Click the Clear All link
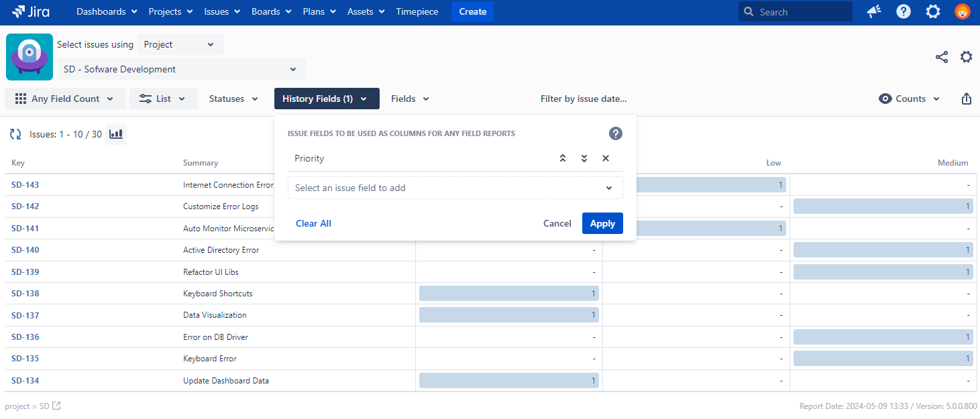This screenshot has width=980, height=419. click(x=313, y=223)
